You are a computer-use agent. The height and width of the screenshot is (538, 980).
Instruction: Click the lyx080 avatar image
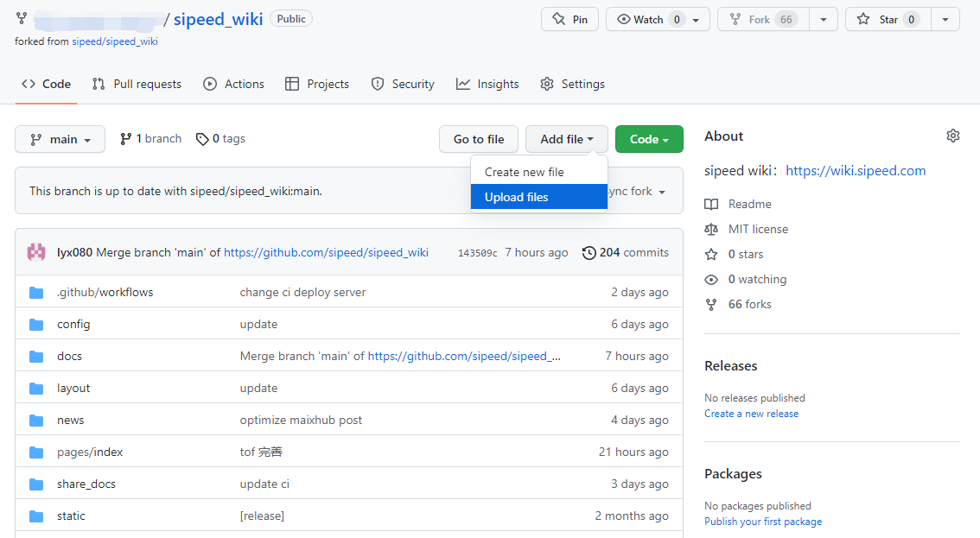(36, 252)
